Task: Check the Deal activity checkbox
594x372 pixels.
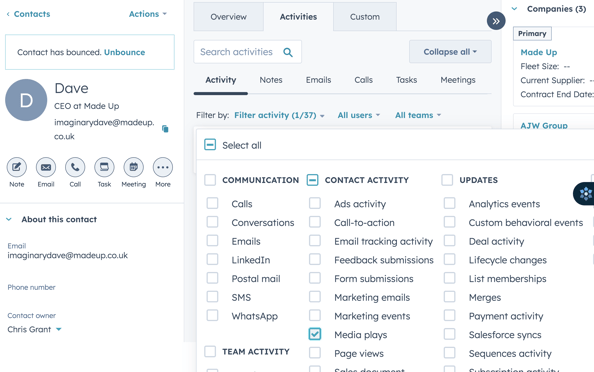Action: click(x=450, y=241)
